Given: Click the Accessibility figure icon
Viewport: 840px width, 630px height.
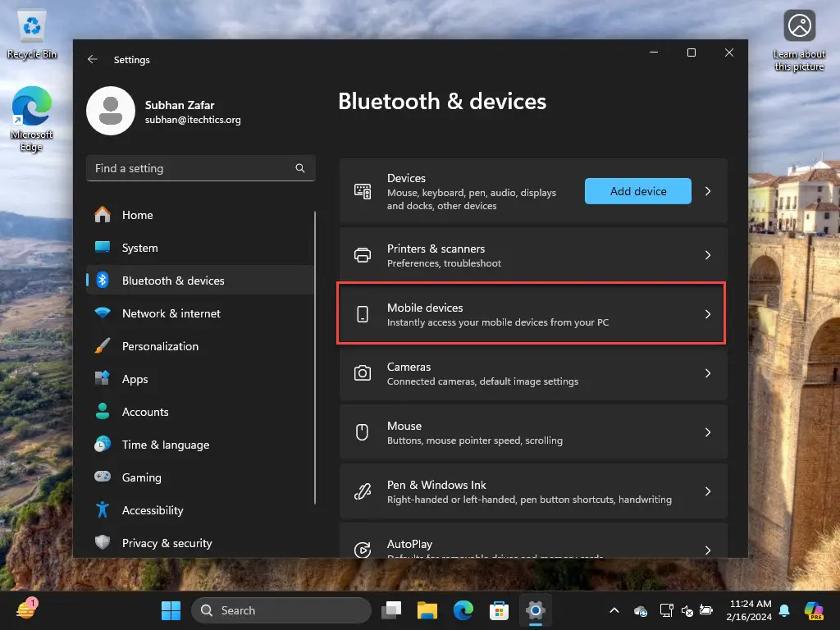Looking at the screenshot, I should point(103,509).
